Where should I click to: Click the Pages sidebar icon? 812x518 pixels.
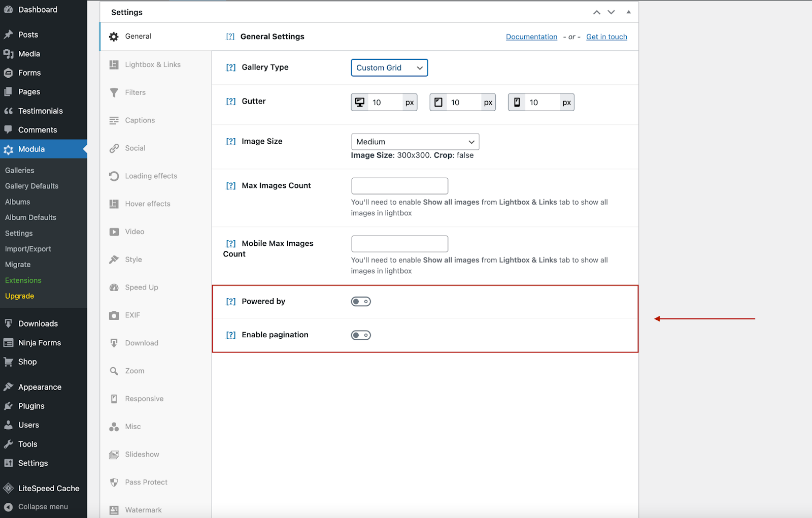tap(8, 92)
